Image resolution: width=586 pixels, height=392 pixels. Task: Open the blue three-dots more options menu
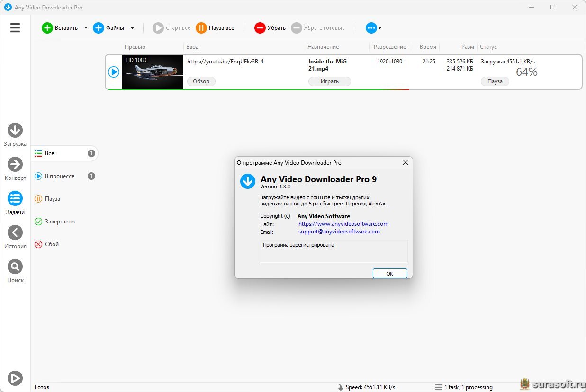click(373, 28)
